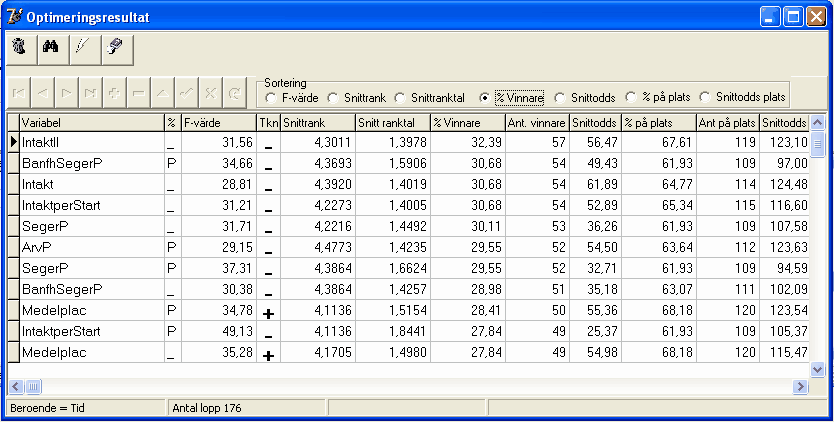Select the IntaktII variable cell

tap(92, 143)
